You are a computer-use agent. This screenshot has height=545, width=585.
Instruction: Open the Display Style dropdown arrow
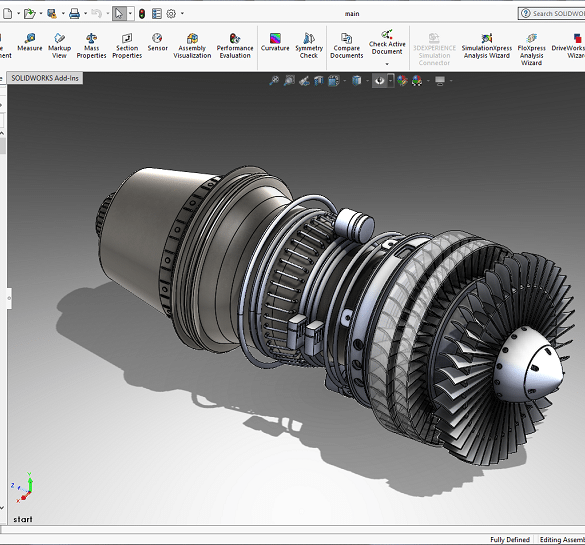pos(367,81)
